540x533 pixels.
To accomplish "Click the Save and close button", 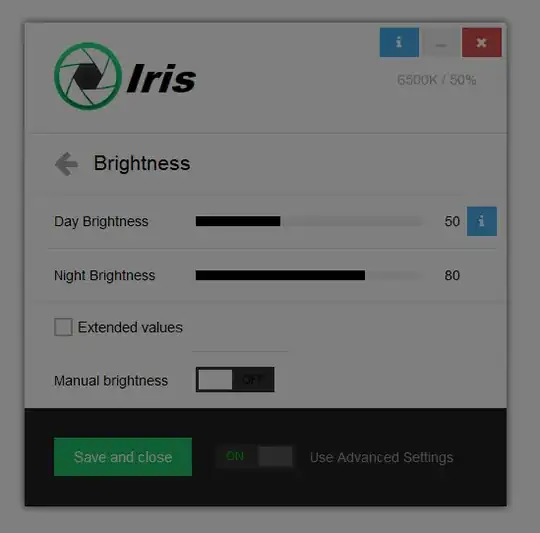I will point(123,457).
